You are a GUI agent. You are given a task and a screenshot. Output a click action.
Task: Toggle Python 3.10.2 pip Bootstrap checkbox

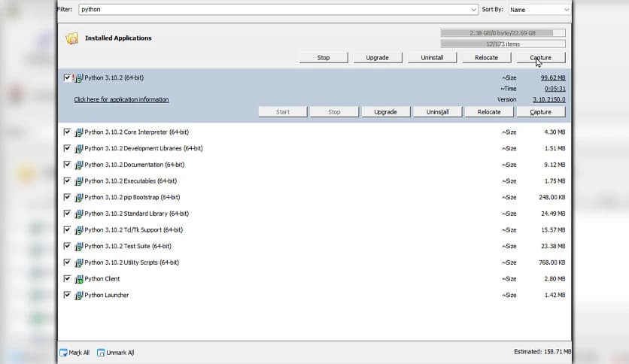tap(67, 197)
